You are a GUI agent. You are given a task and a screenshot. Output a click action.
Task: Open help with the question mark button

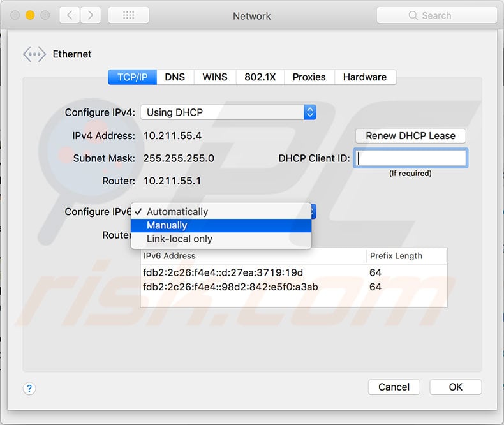click(29, 389)
